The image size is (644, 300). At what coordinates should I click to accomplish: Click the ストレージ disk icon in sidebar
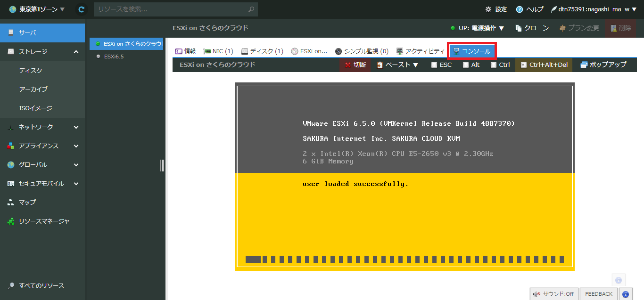click(10, 52)
